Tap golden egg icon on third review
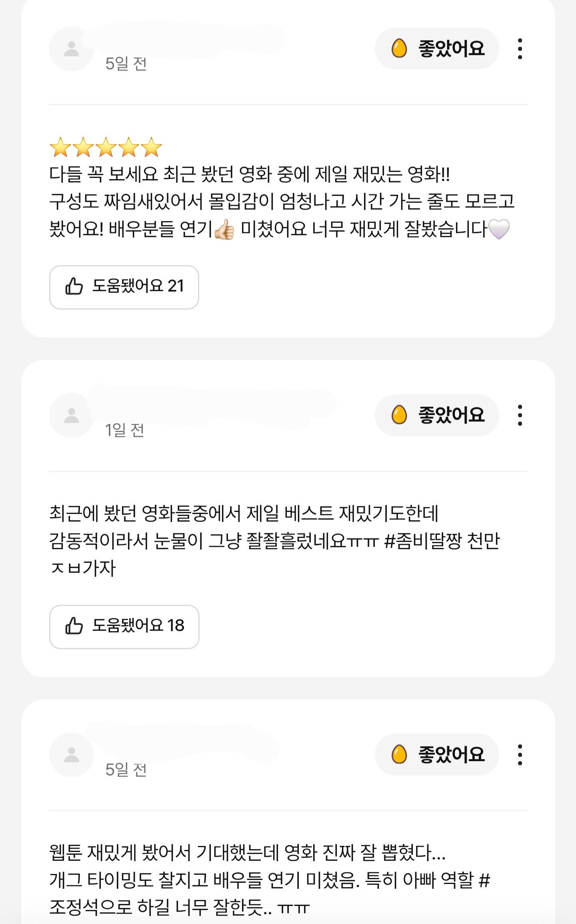This screenshot has height=924, width=576. pyautogui.click(x=399, y=754)
